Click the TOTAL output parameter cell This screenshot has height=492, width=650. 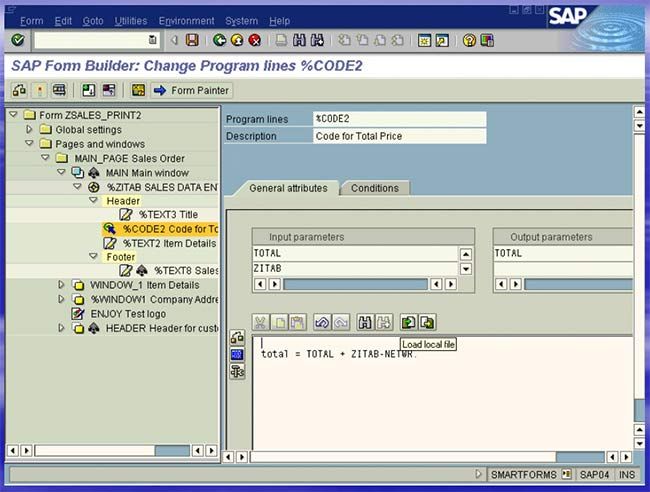tap(563, 253)
